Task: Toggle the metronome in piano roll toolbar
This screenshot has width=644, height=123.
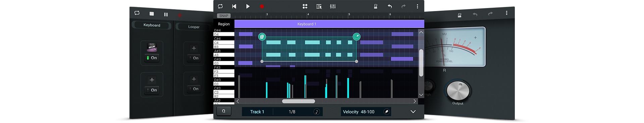Action: pos(376,6)
